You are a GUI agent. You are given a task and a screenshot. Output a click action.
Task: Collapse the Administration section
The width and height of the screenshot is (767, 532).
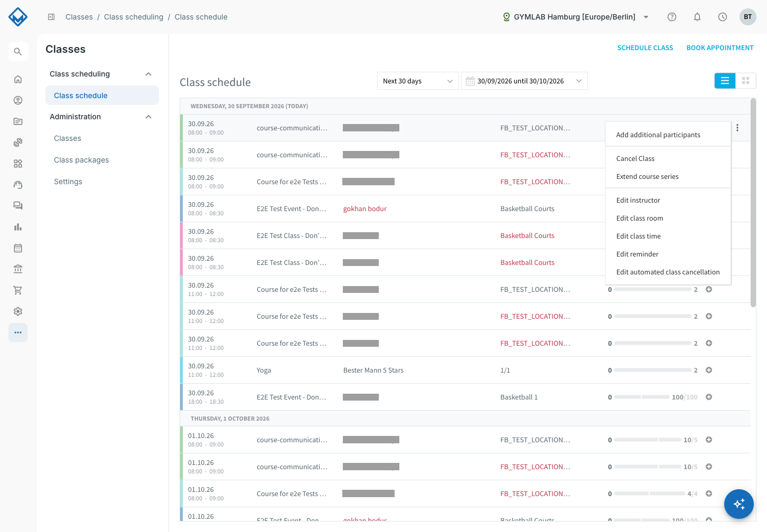[x=148, y=117]
